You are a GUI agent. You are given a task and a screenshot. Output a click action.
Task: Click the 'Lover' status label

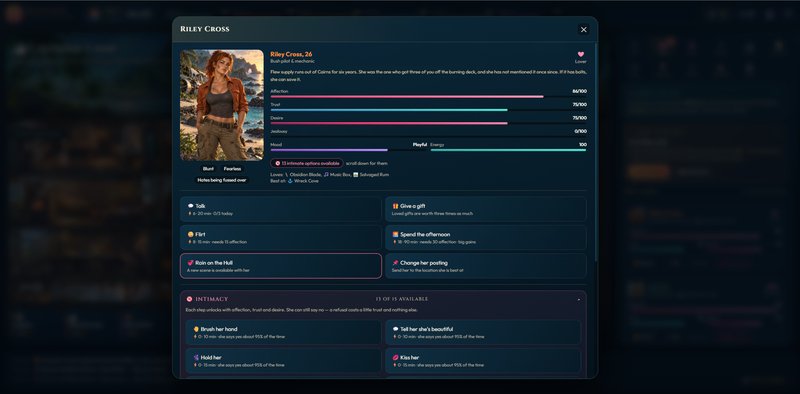click(581, 62)
